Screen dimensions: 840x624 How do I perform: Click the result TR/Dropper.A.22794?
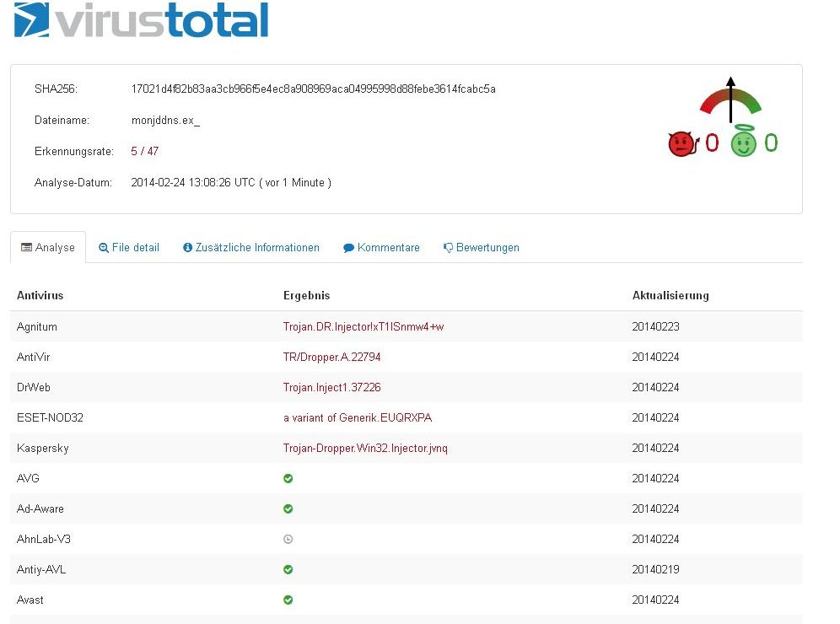(x=331, y=357)
